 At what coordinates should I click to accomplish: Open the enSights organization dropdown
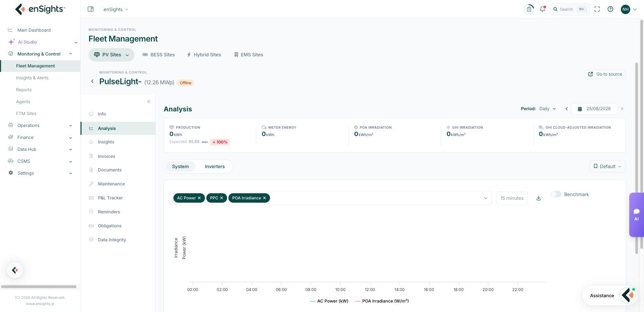[116, 9]
